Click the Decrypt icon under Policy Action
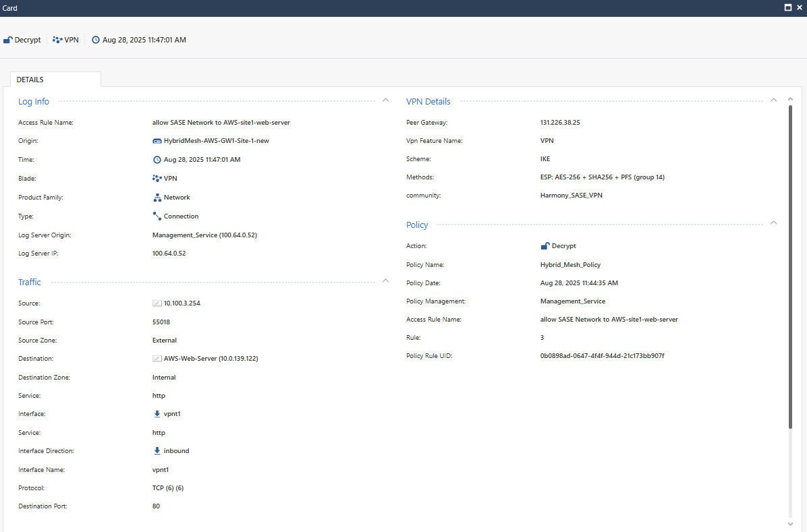Viewport: 807px width, 532px height. tap(545, 246)
